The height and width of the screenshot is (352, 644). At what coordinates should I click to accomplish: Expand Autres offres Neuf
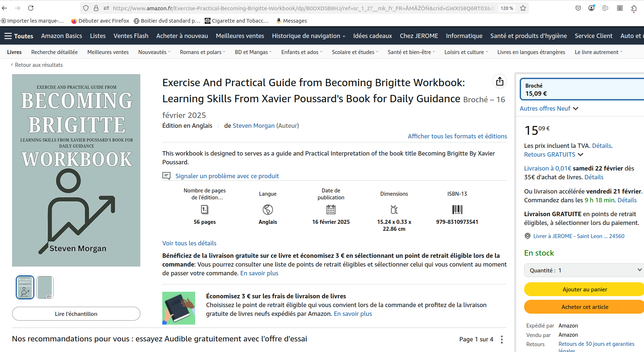point(549,108)
